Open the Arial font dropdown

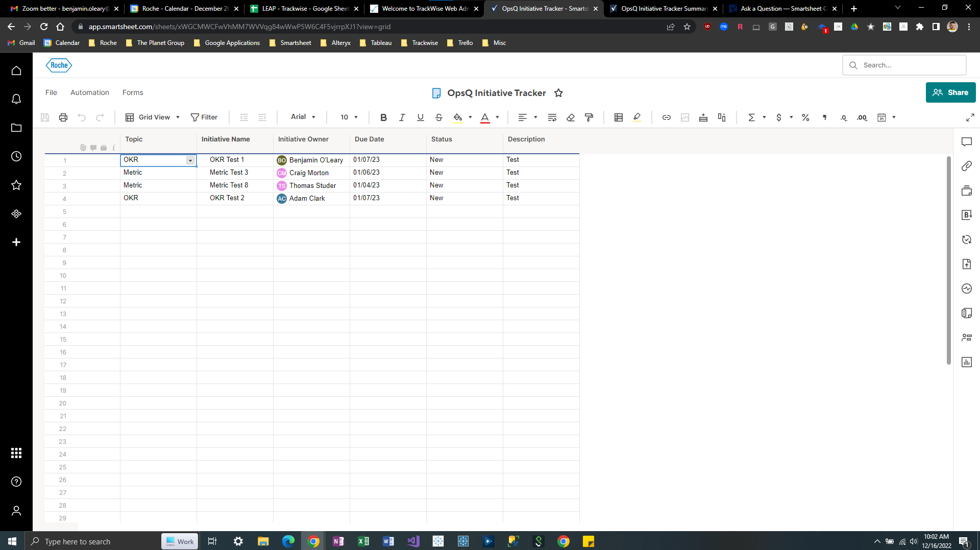pyautogui.click(x=303, y=117)
